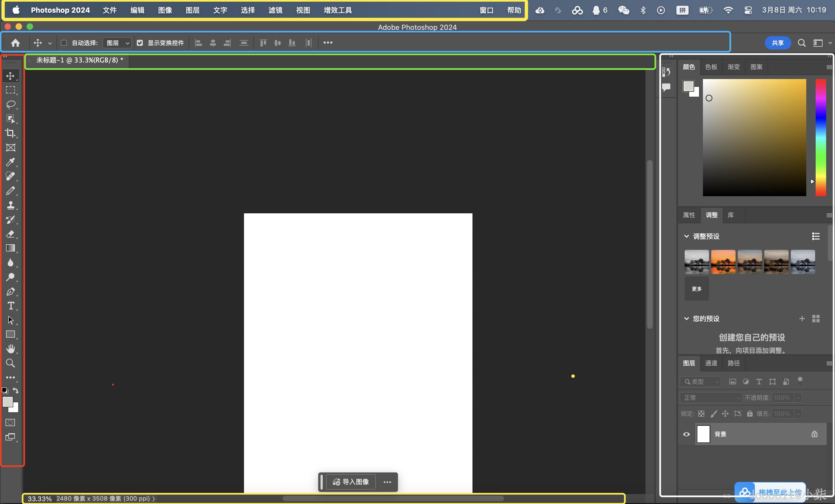Select the Eyedropper tool
This screenshot has width=835, height=504.
10,162
